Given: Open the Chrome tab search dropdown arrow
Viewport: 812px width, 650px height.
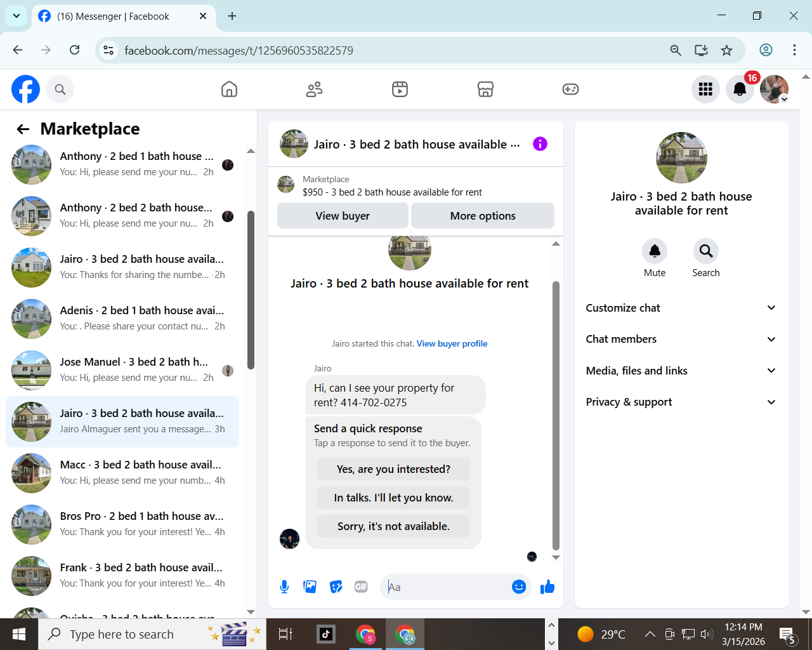Looking at the screenshot, I should point(16,16).
